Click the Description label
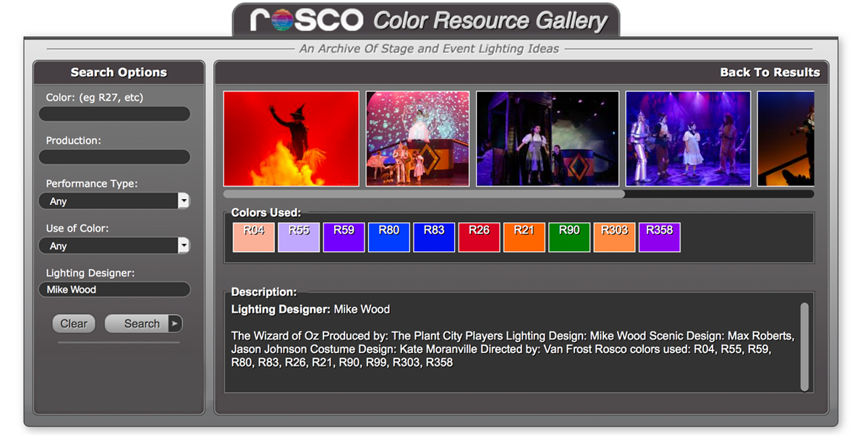The height and width of the screenshot is (435, 868). coord(264,292)
